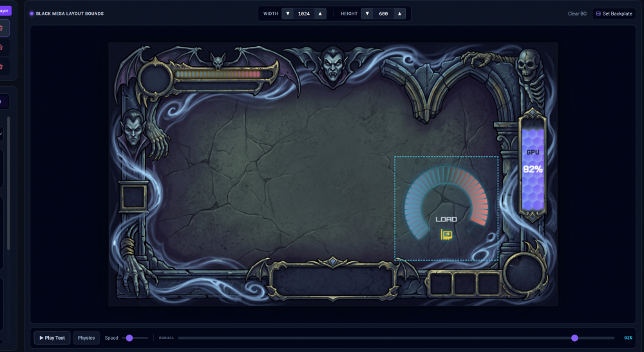Click the backplate icon in Set Backplate
This screenshot has width=644, height=352.
(x=598, y=14)
